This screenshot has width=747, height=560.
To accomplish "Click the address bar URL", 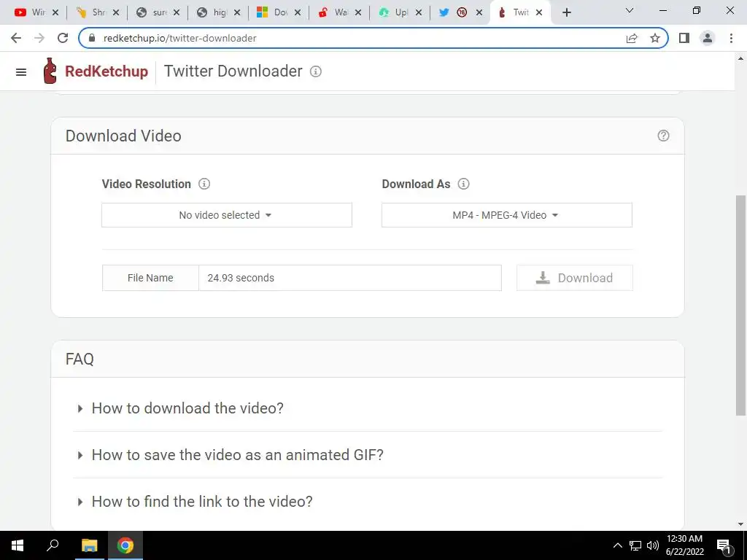I will [x=180, y=38].
